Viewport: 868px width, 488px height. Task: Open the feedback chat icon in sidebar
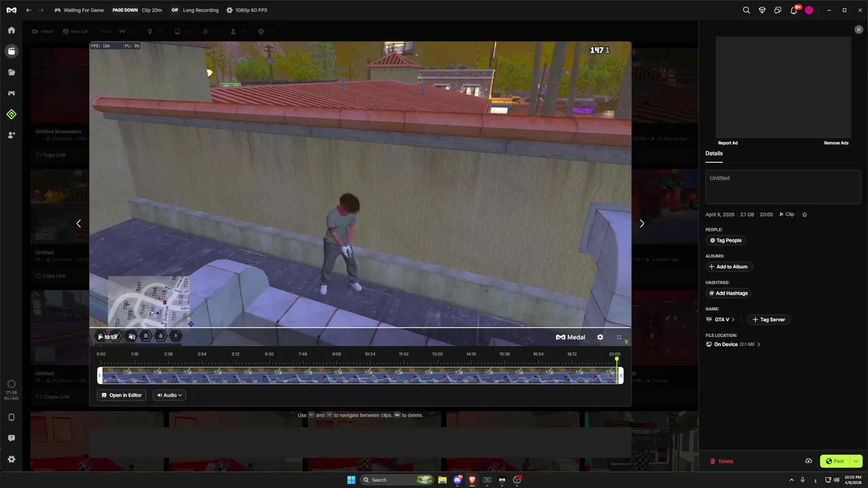12,439
